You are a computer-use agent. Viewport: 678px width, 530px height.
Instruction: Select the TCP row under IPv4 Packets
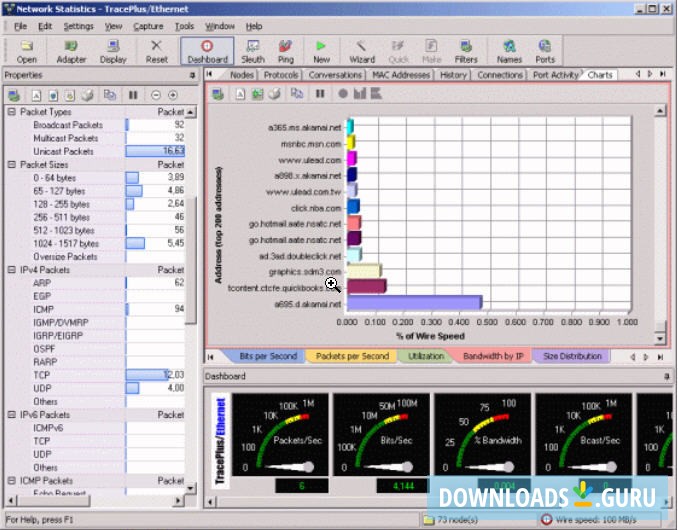(96, 375)
